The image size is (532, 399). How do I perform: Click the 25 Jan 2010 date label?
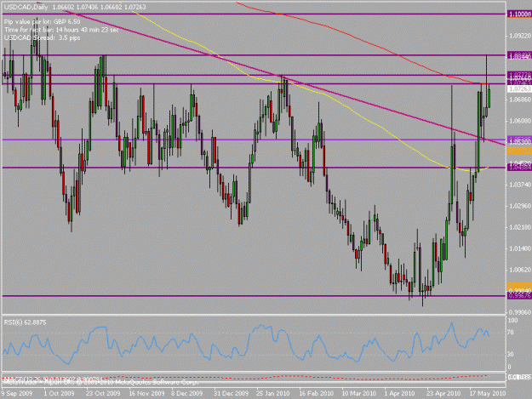(273, 393)
